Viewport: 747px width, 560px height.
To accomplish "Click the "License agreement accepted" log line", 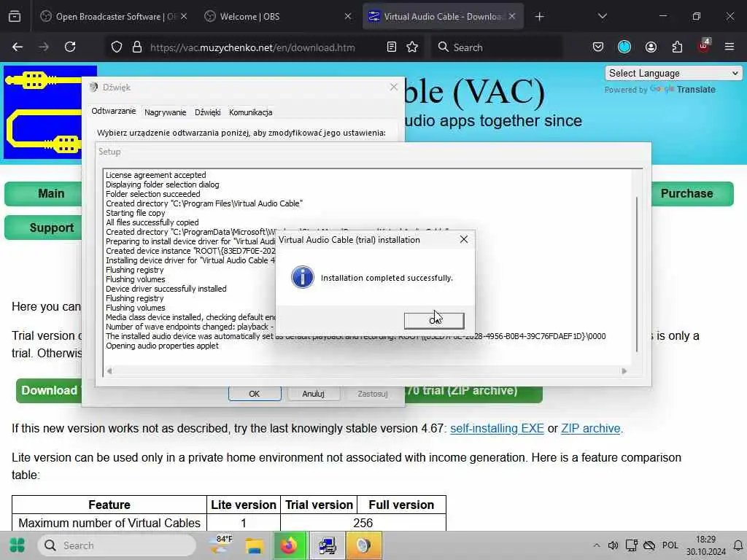I will pos(156,175).
